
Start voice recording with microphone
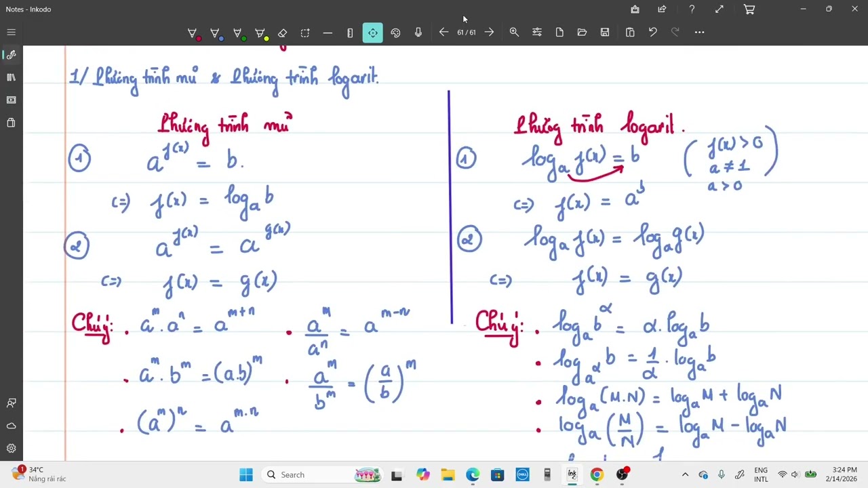418,33
